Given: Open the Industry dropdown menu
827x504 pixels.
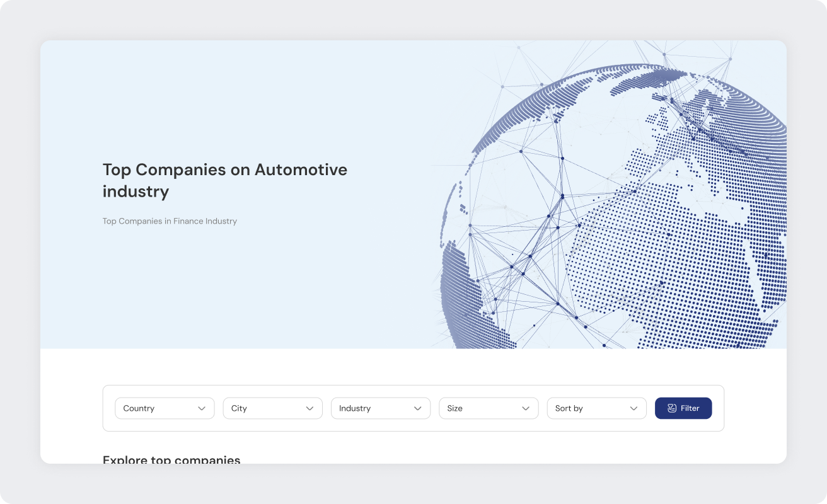Looking at the screenshot, I should [x=380, y=408].
